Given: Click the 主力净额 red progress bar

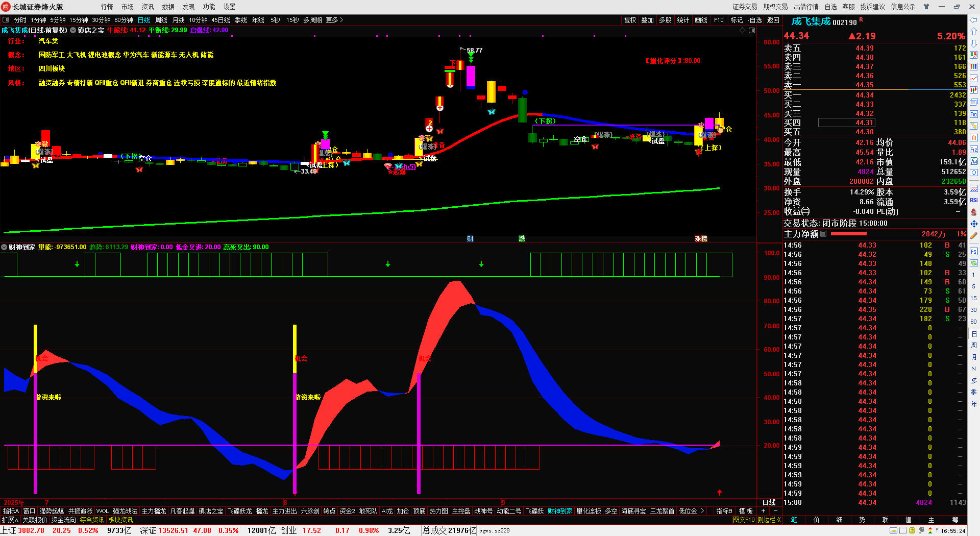Looking at the screenshot, I should [849, 234].
